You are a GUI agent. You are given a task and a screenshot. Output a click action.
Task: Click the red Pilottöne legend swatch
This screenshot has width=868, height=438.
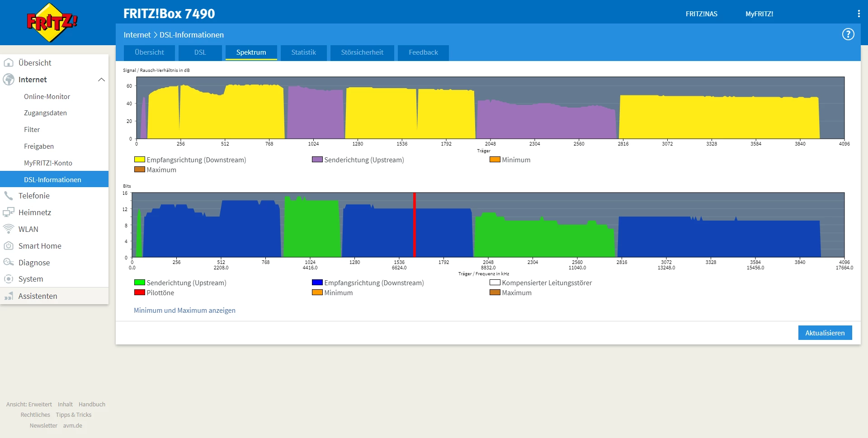(140, 292)
